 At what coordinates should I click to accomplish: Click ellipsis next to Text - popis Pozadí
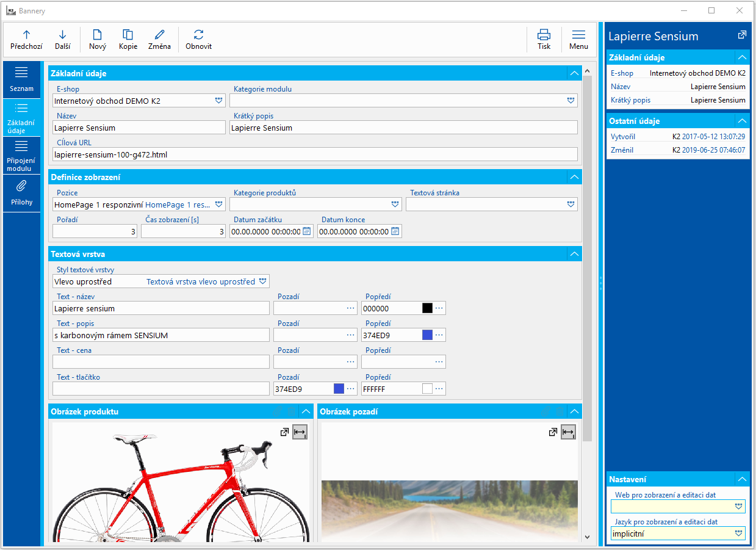[350, 335]
